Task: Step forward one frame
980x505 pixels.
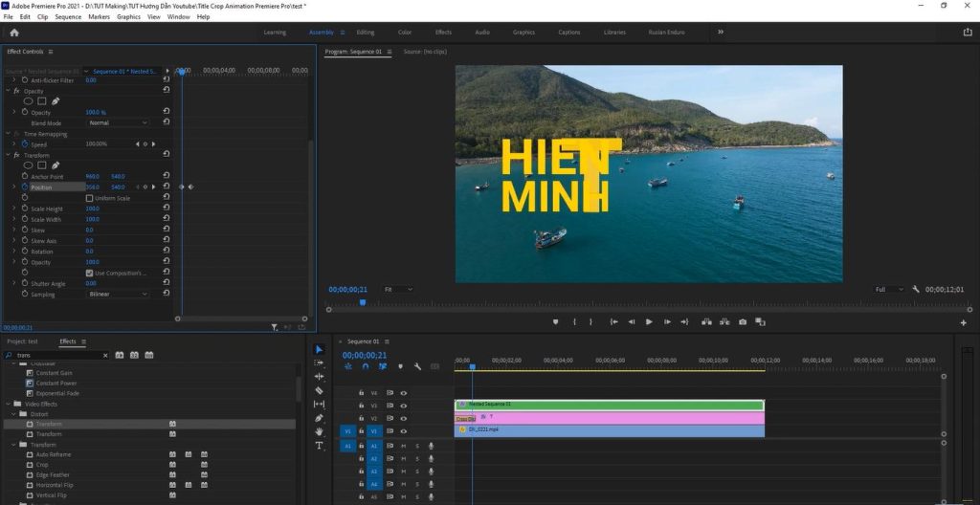Action: pos(667,322)
